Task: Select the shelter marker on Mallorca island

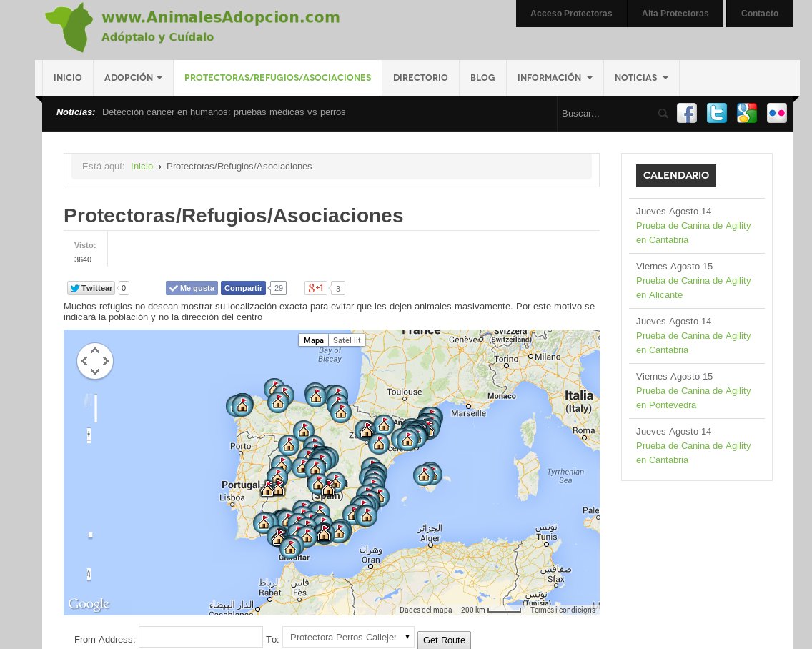Action: click(425, 475)
